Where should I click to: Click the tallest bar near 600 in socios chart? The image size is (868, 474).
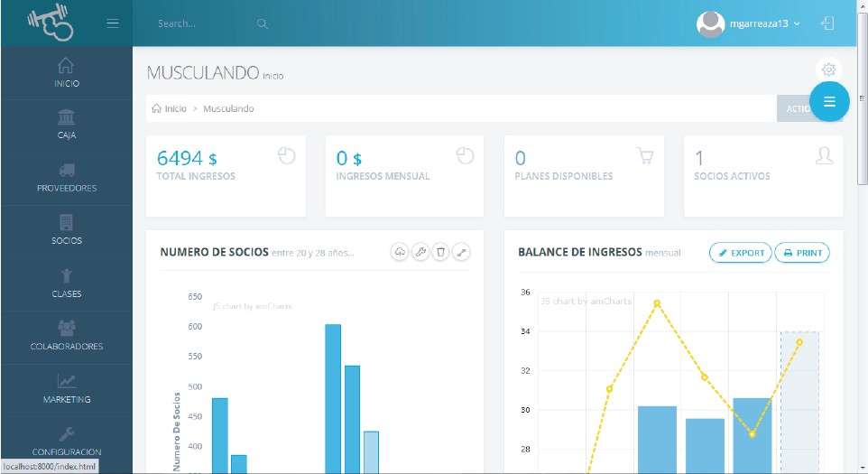point(333,399)
